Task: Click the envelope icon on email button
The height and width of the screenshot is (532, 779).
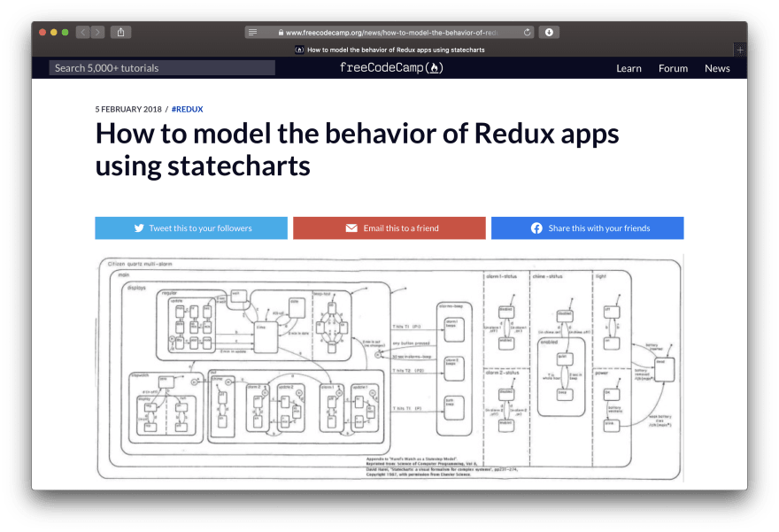Action: pyautogui.click(x=351, y=228)
